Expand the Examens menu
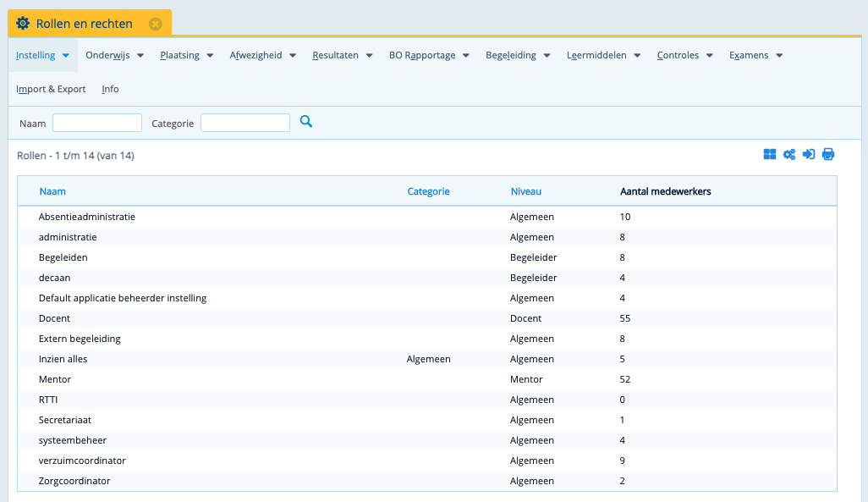The height and width of the screenshot is (502, 868). (755, 55)
